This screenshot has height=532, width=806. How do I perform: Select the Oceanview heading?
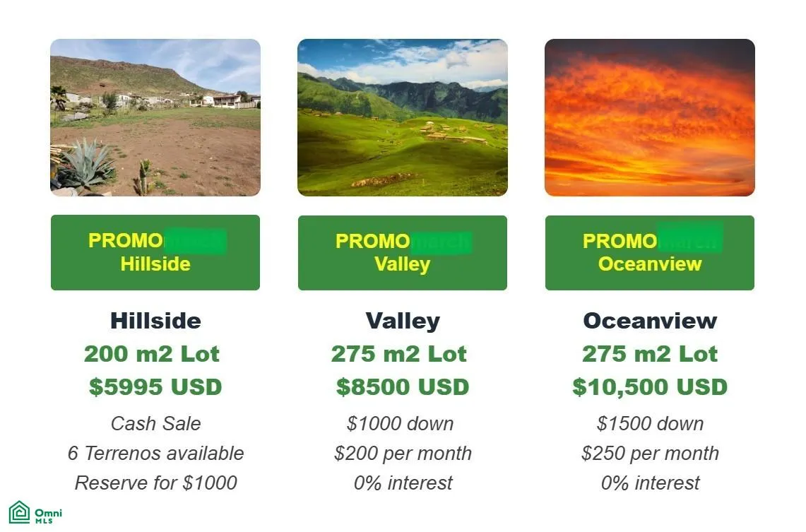[x=651, y=321]
